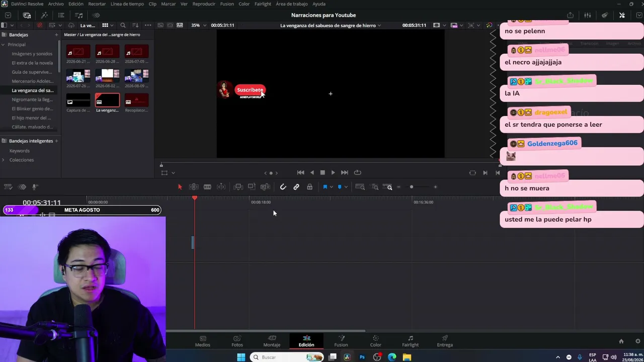Play the timeline forward
This screenshot has width=644, height=362.
tap(333, 172)
